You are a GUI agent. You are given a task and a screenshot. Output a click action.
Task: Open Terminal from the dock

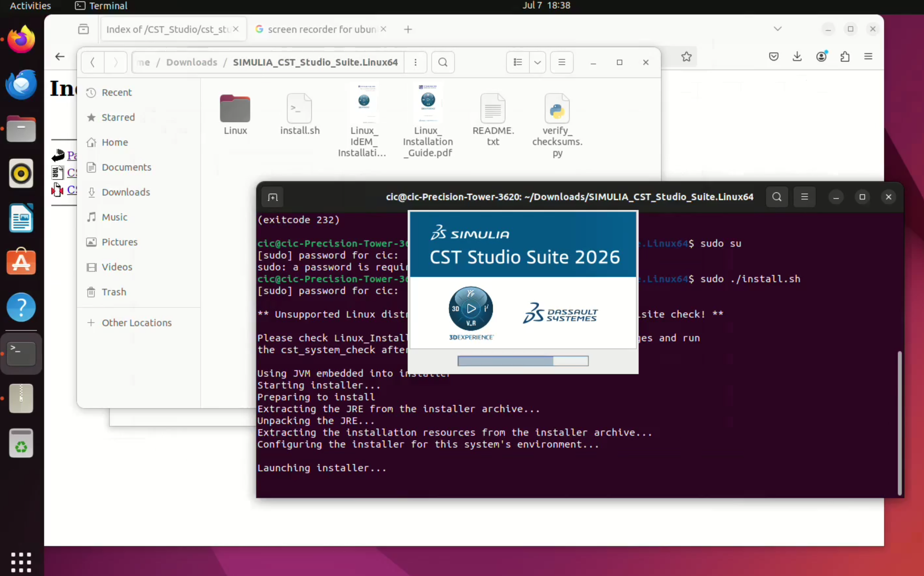click(21, 354)
